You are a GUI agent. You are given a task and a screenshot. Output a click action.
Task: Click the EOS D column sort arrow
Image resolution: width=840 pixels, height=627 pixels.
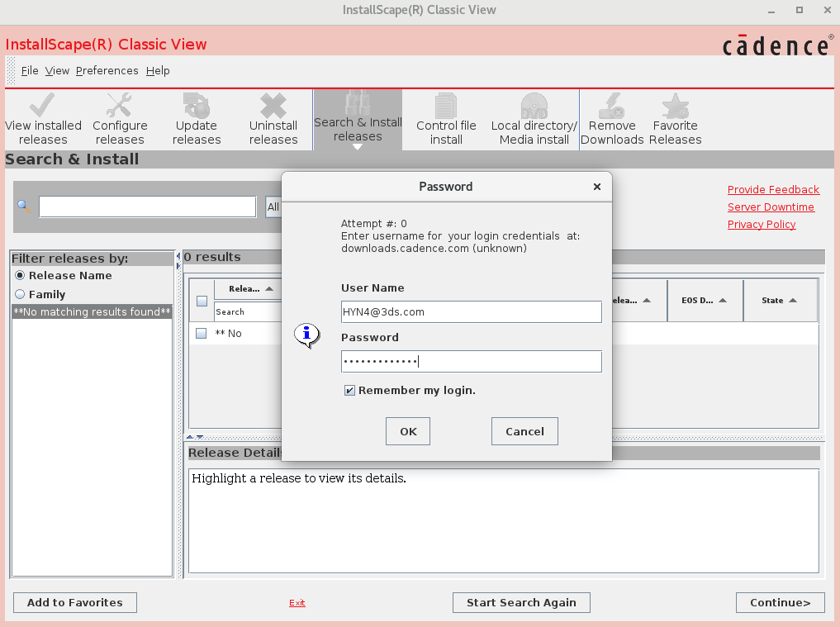point(721,300)
